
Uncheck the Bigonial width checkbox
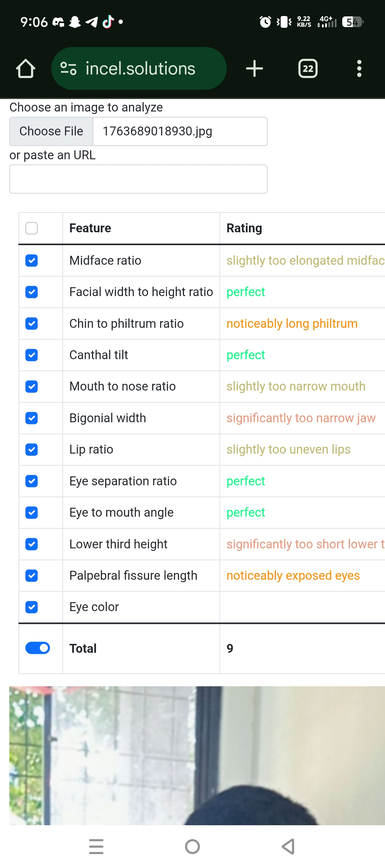tap(32, 418)
